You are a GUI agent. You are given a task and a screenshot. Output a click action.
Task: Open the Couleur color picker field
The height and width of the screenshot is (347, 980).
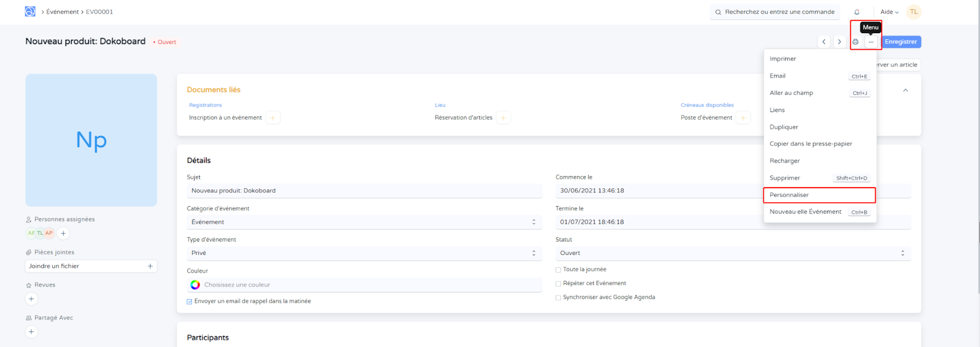[364, 285]
